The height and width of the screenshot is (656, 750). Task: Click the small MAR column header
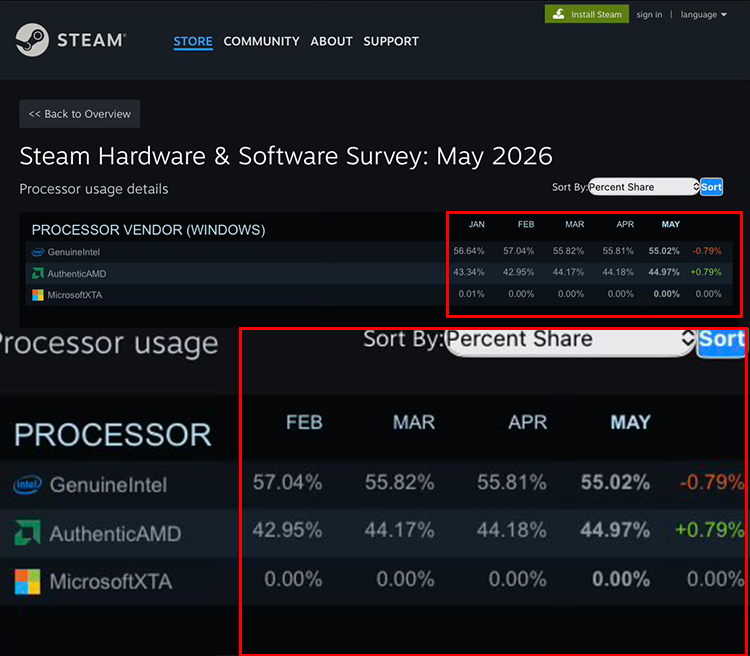[574, 224]
